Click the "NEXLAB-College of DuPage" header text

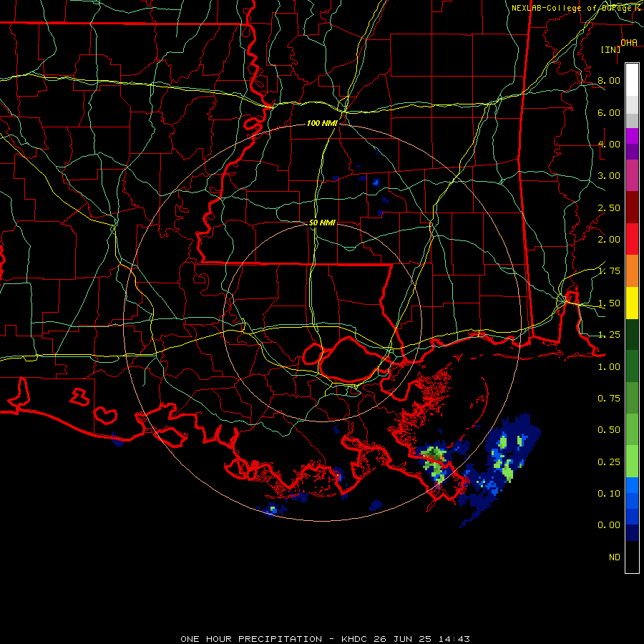click(x=571, y=8)
